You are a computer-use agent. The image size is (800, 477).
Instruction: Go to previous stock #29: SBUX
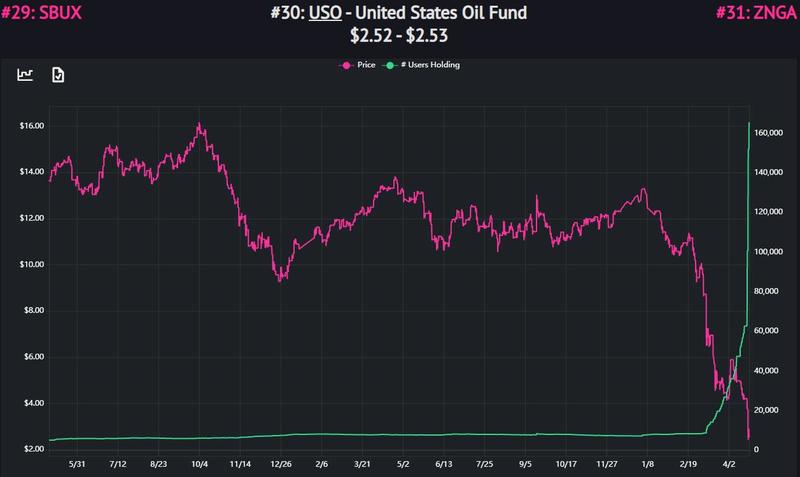[41, 13]
